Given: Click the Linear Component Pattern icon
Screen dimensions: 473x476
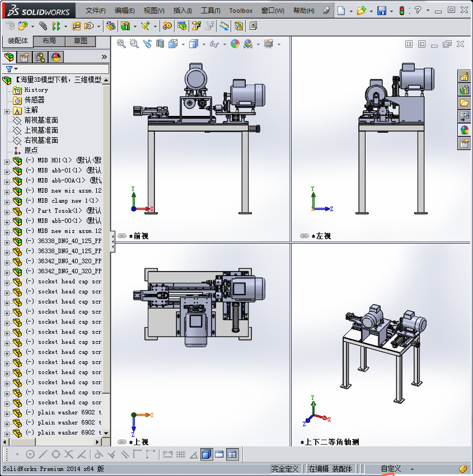Looking at the screenshot, I should (56, 26).
